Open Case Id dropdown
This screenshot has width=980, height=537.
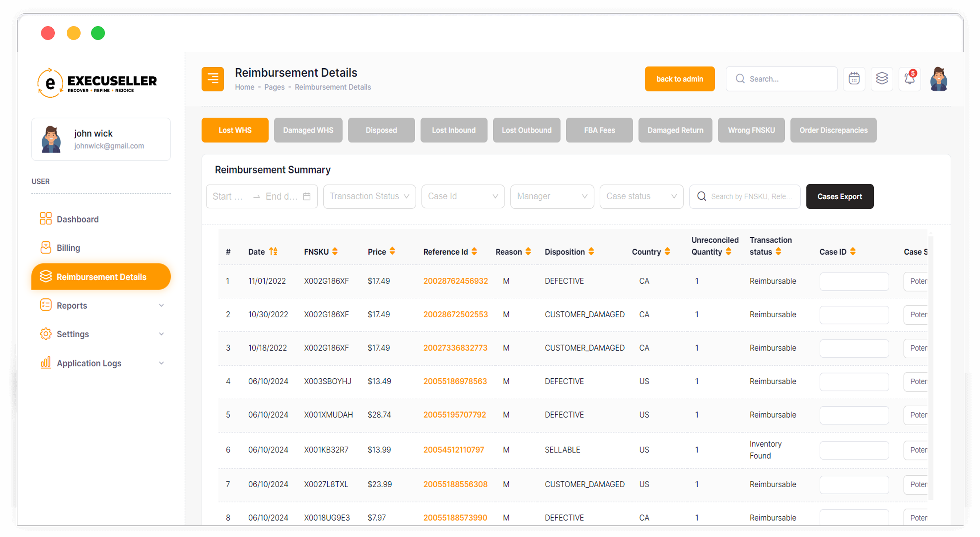463,196
